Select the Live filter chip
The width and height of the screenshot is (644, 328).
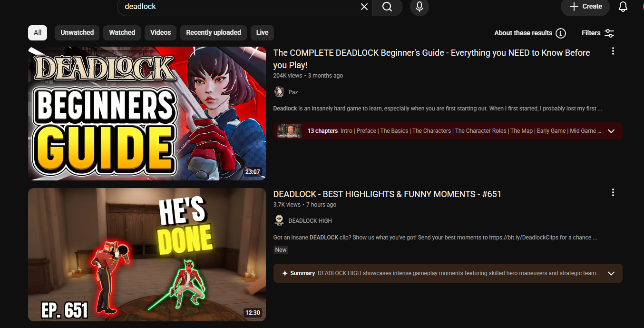pos(262,32)
